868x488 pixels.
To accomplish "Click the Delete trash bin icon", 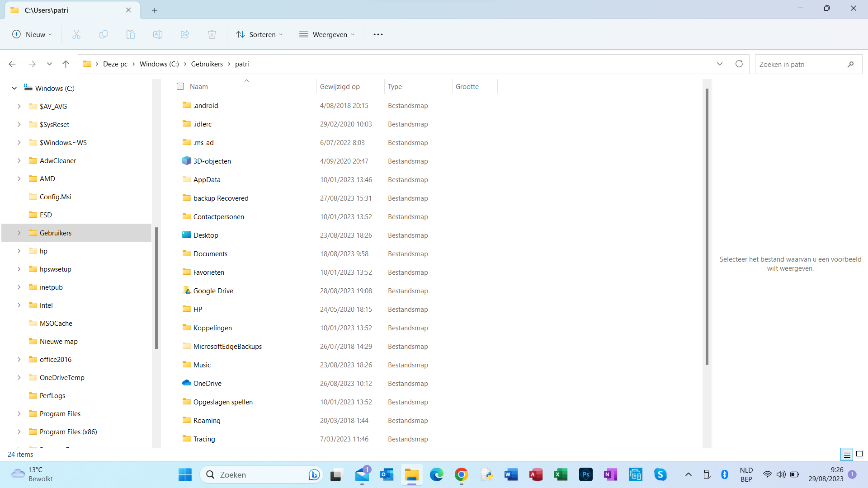I will pos(212,34).
